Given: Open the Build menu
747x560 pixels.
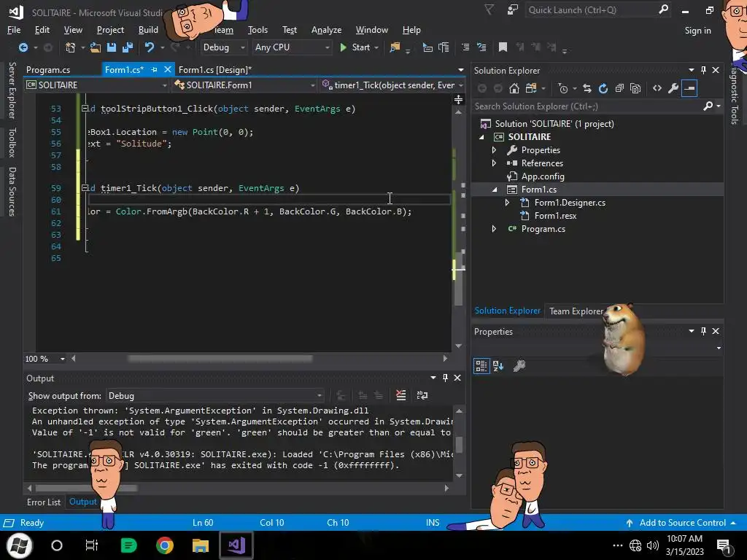Looking at the screenshot, I should click(148, 29).
